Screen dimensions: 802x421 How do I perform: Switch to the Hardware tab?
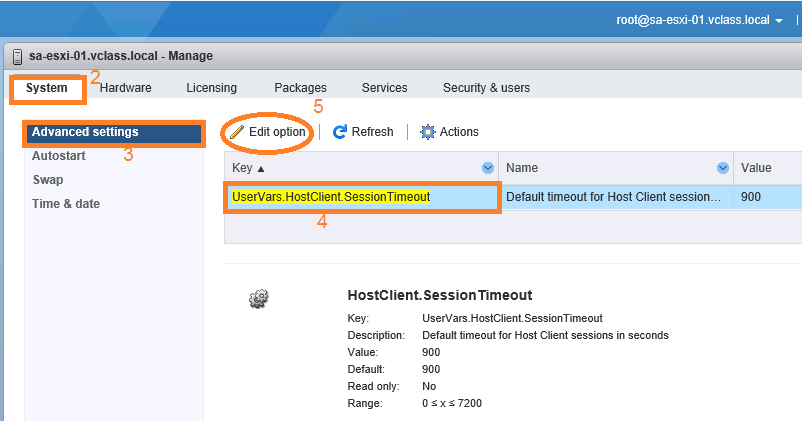[x=125, y=88]
